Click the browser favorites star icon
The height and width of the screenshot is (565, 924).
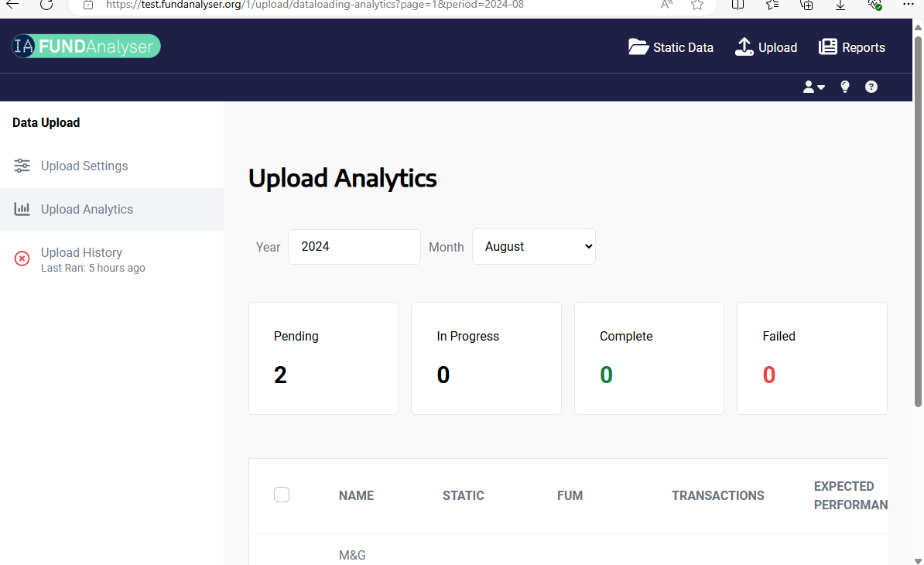697,5
